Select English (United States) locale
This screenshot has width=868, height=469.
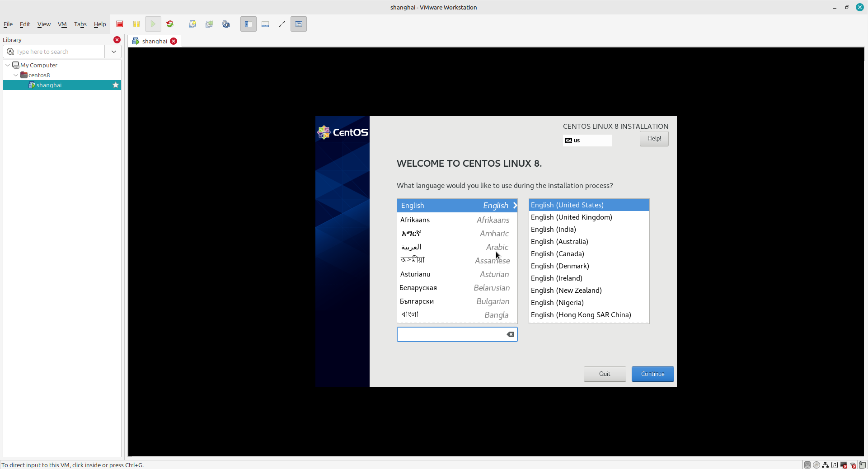[x=589, y=205]
